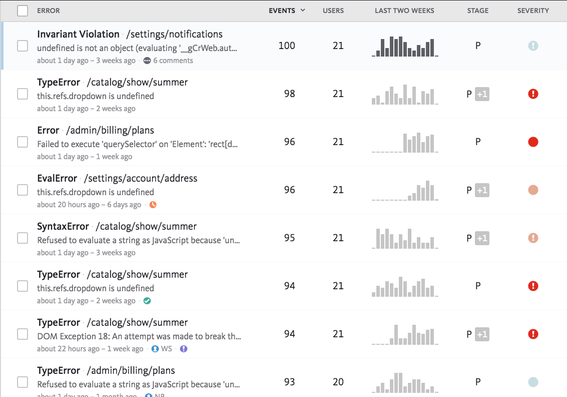
Task: Open the Invariant Violation error link
Action: coord(78,34)
